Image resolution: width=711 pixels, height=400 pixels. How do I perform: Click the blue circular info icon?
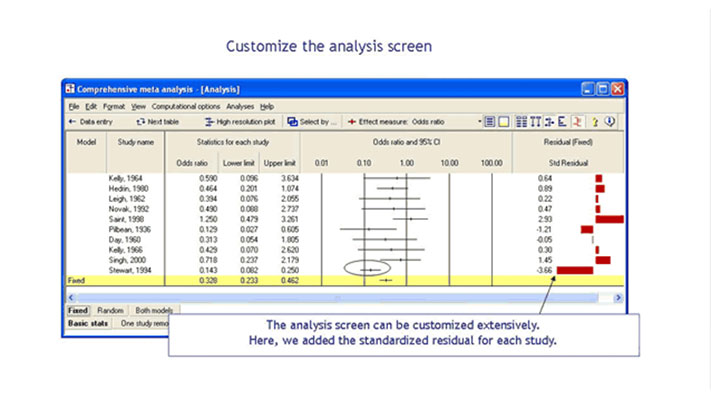point(610,122)
